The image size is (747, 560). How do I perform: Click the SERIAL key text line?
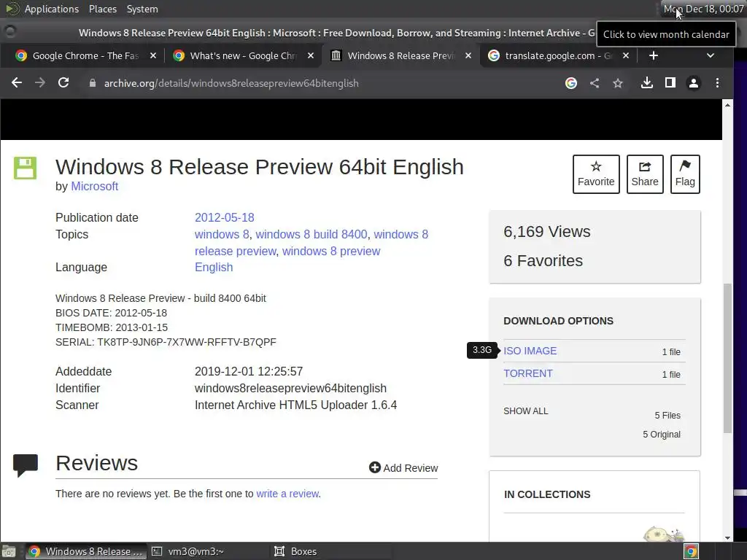pyautogui.click(x=166, y=342)
